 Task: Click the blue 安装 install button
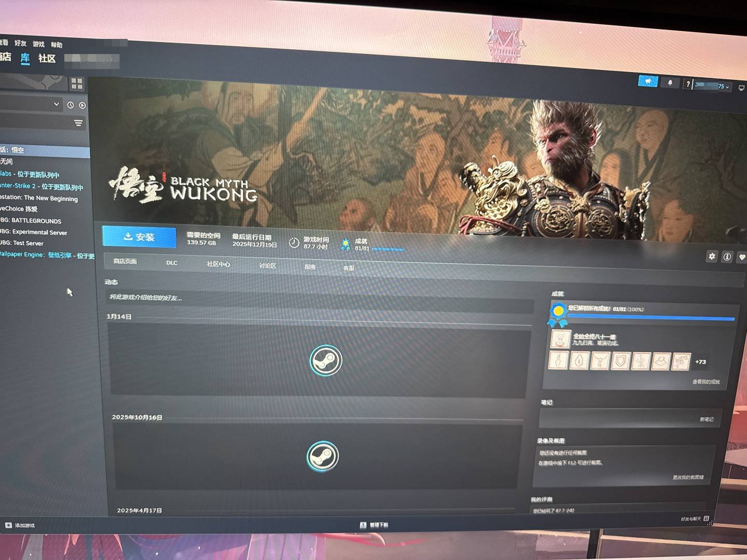(x=139, y=236)
